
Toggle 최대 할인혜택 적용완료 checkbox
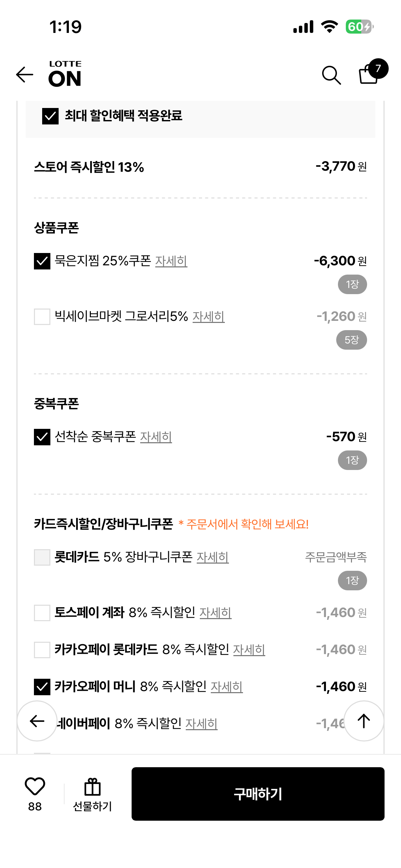pos(50,116)
